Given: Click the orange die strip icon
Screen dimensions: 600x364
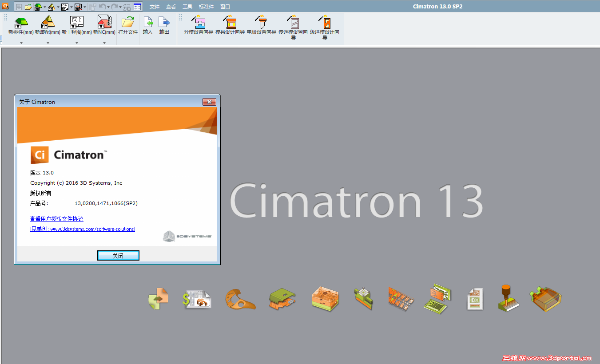Looking at the screenshot, I should [401, 298].
